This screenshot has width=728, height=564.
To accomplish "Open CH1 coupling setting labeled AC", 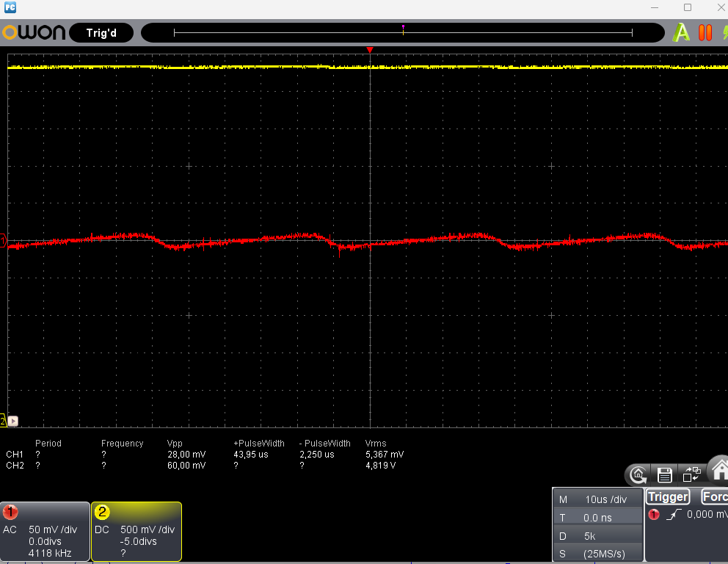I will 10,529.
